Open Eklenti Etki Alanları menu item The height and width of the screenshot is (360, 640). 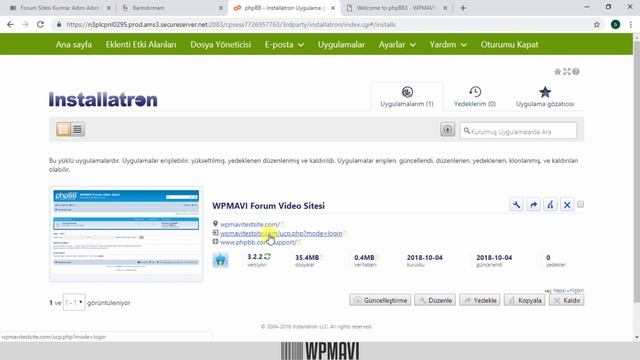point(141,44)
